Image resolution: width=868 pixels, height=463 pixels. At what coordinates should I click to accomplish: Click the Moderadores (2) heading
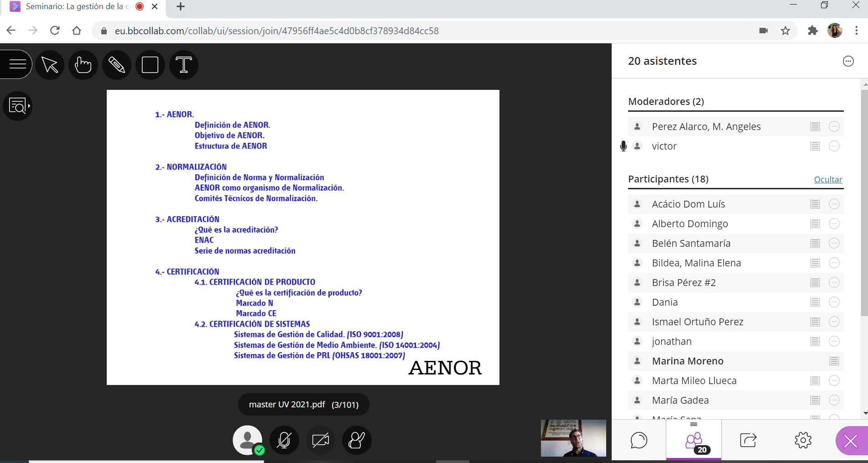pos(666,101)
